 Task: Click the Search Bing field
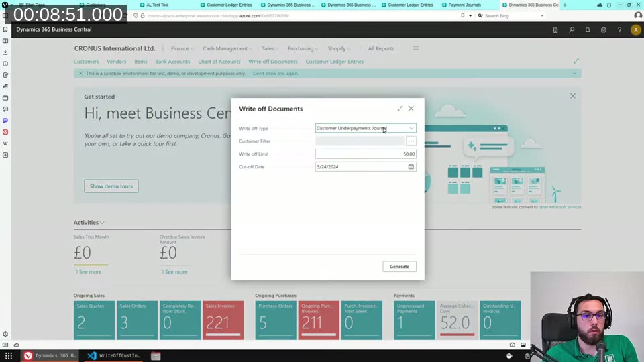pos(511,15)
